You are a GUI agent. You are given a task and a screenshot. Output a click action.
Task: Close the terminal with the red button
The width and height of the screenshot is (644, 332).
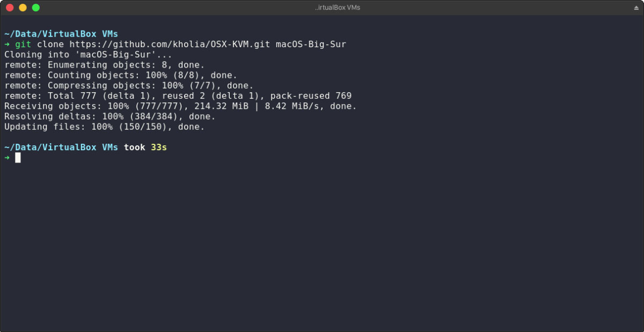click(10, 8)
